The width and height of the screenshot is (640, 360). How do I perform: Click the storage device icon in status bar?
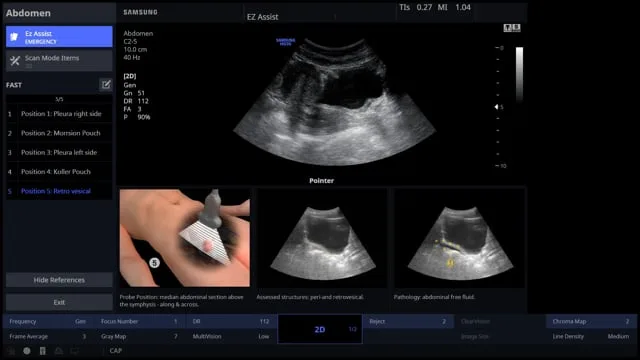point(42,351)
